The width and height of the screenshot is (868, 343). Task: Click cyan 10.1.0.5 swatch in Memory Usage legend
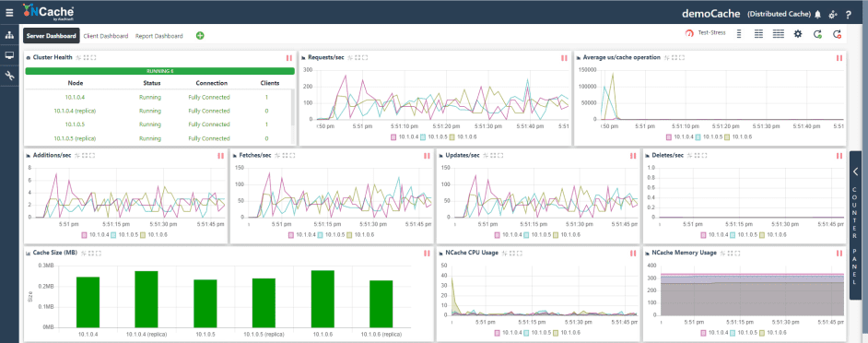tap(733, 333)
